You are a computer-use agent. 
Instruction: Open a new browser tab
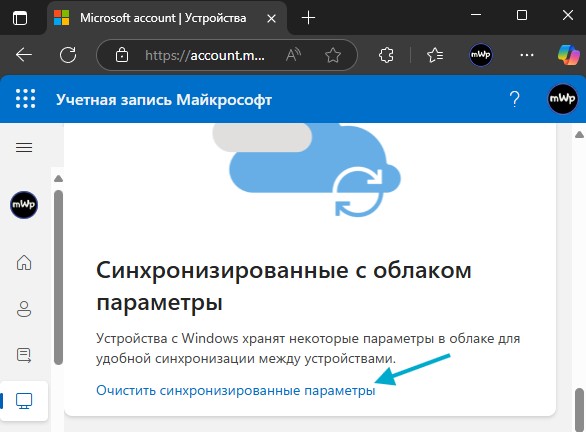pyautogui.click(x=308, y=18)
